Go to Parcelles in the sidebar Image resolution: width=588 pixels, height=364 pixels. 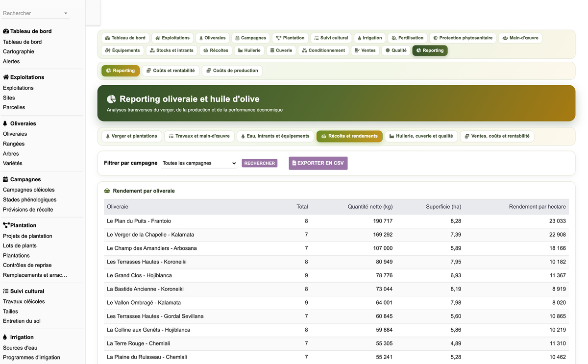click(14, 107)
